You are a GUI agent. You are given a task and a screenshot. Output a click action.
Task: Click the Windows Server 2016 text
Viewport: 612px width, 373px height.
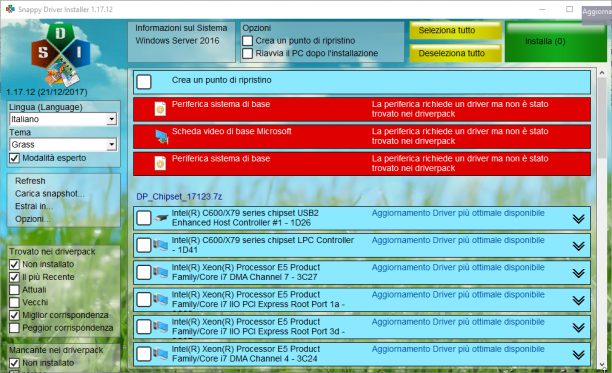pos(177,41)
